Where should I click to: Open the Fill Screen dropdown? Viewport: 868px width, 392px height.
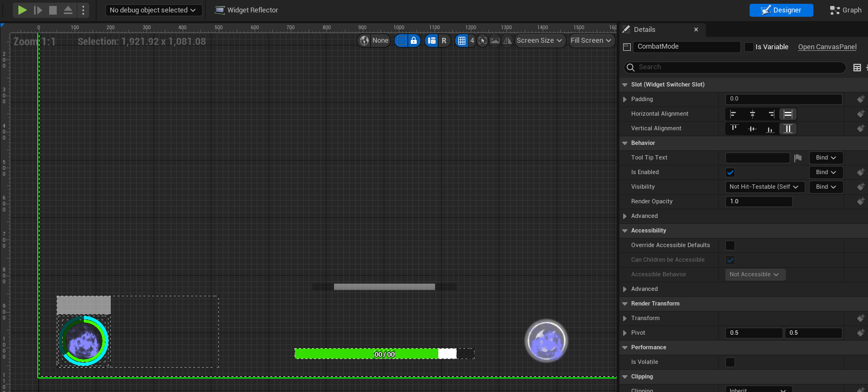[591, 41]
